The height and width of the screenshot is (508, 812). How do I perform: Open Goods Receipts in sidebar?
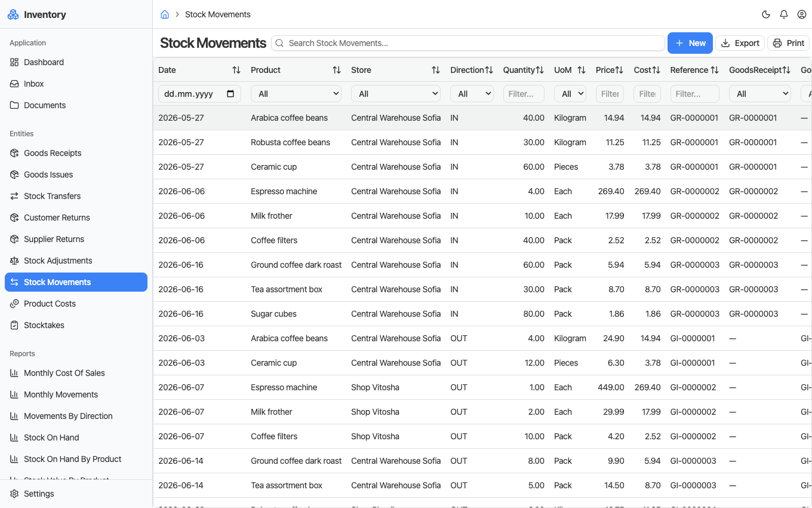pyautogui.click(x=76, y=153)
